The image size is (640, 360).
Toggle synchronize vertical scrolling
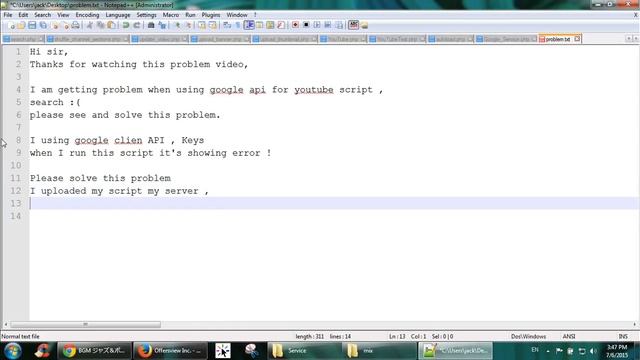point(202,25)
